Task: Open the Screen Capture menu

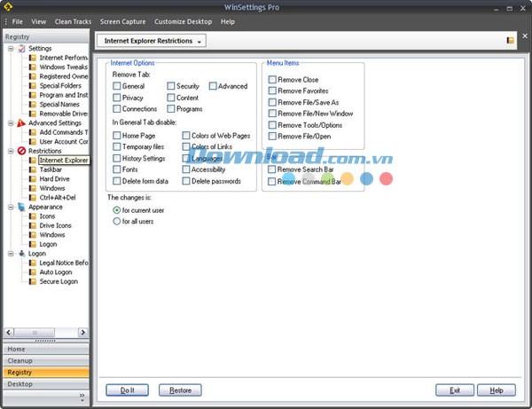Action: [x=123, y=21]
